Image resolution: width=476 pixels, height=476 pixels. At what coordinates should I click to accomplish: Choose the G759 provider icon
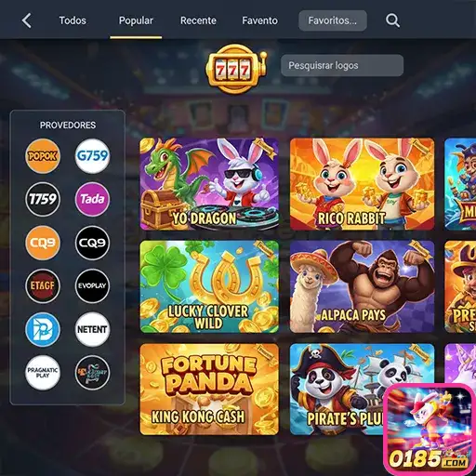(92, 156)
